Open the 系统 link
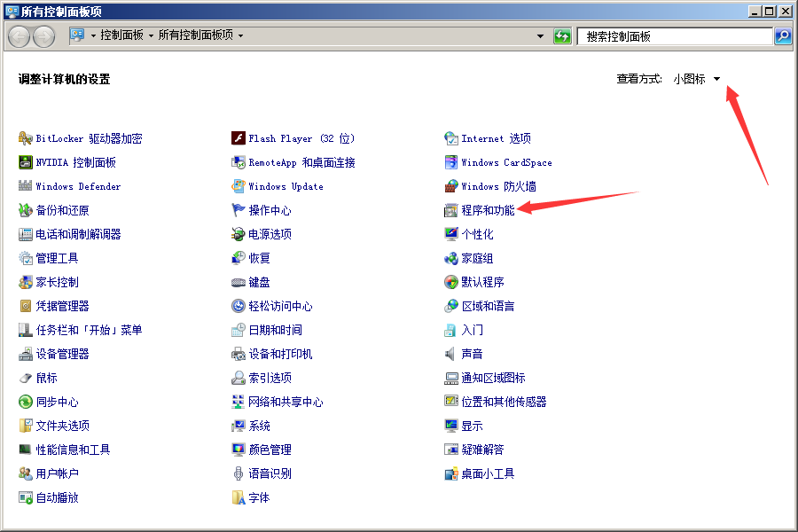 point(259,426)
